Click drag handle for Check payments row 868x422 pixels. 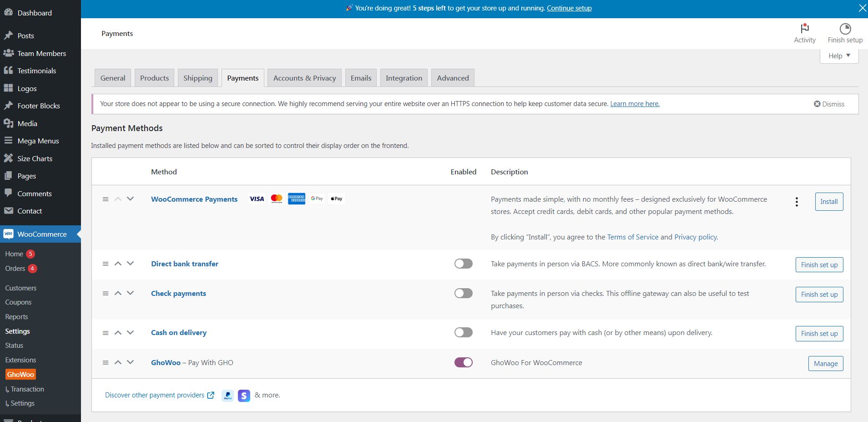[x=106, y=293]
